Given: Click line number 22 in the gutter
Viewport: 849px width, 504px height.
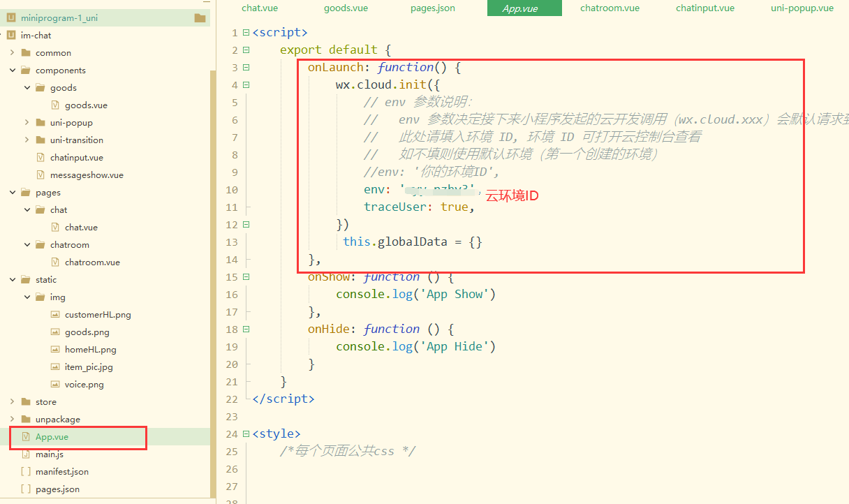Looking at the screenshot, I should tap(232, 399).
